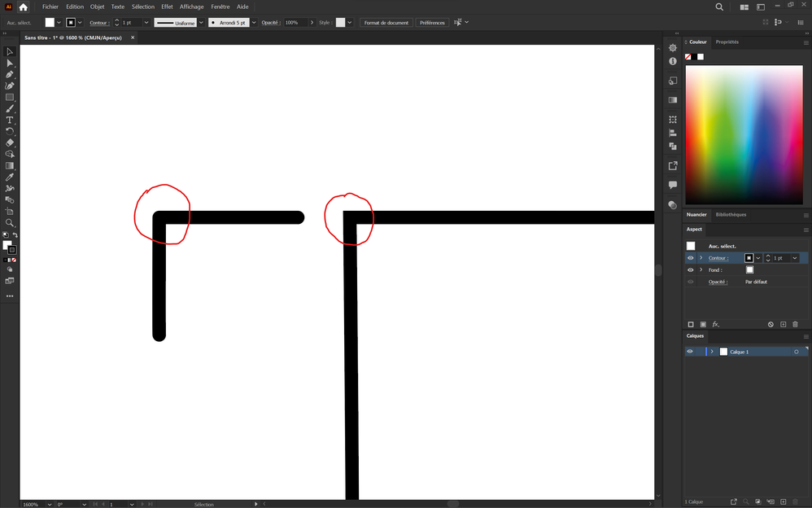Select the Curvature pen tool
Viewport: 812px width, 508px height.
[9, 85]
